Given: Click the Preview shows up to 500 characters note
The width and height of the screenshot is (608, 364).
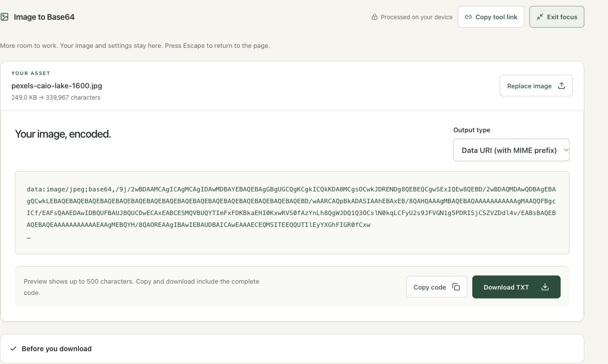Looking at the screenshot, I should coord(142,287).
